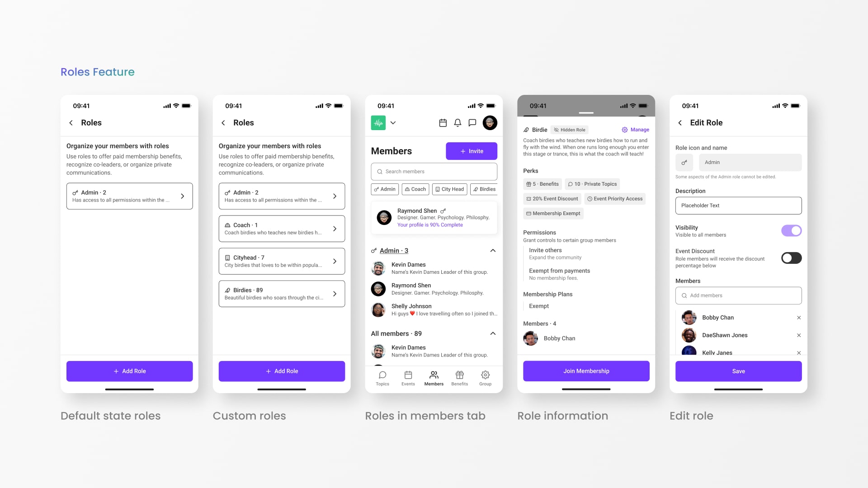Click the Members tab icon in bottom nav
Image resolution: width=868 pixels, height=488 pixels.
[x=434, y=375]
